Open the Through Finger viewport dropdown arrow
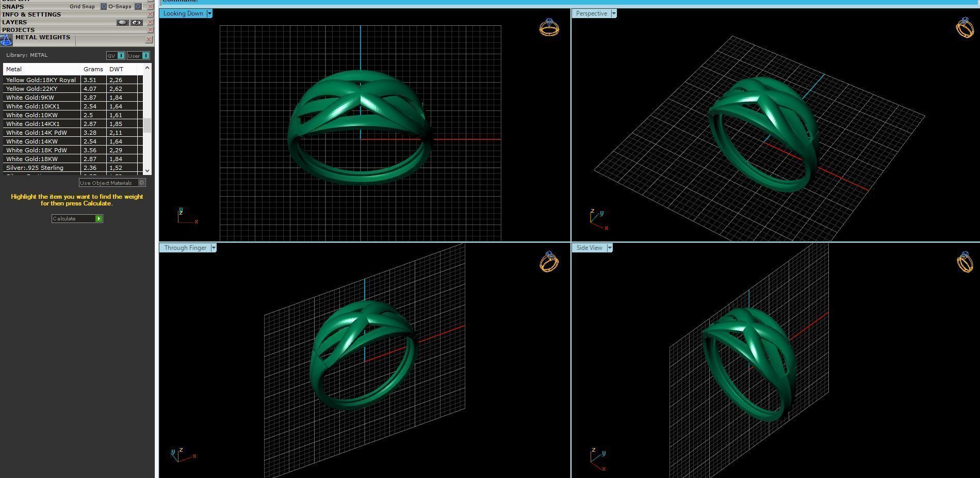This screenshot has height=478, width=980. point(214,248)
